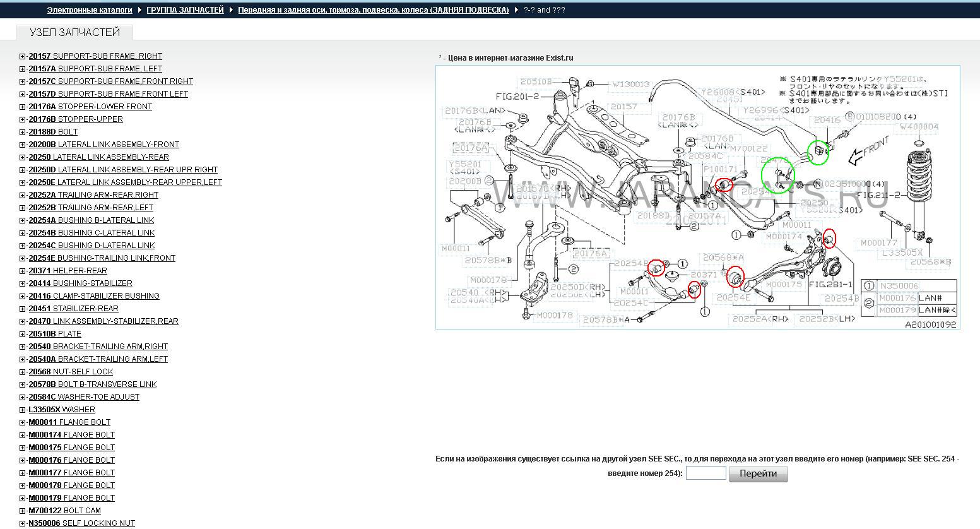Viewport: 980px width, 529px height.
Task: Click the 20252B<LH> label in the diagram
Action: (x=827, y=319)
